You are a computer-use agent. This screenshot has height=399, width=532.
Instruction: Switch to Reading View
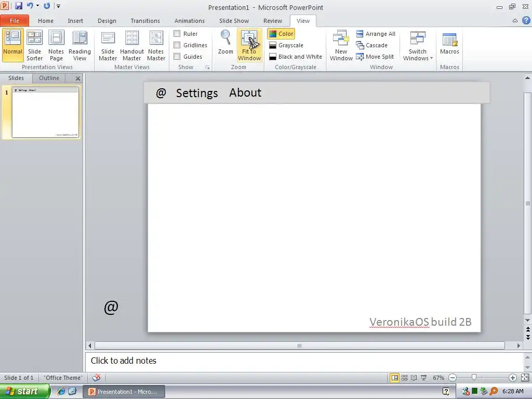79,45
